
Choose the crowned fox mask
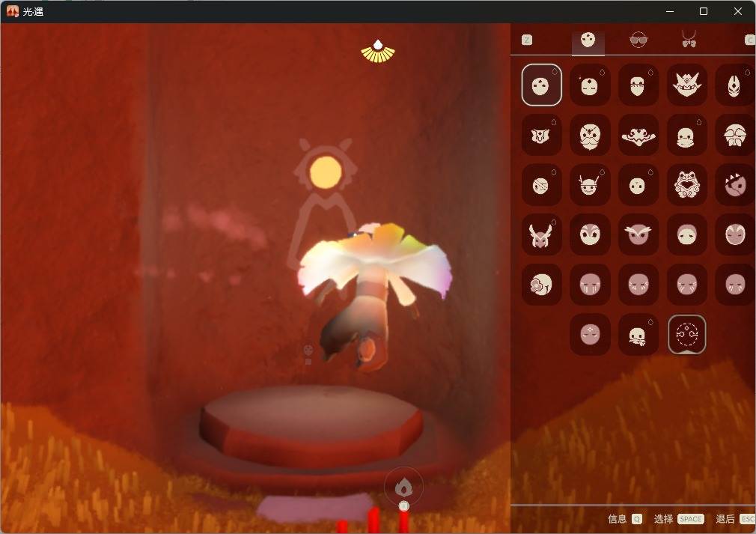pos(686,85)
